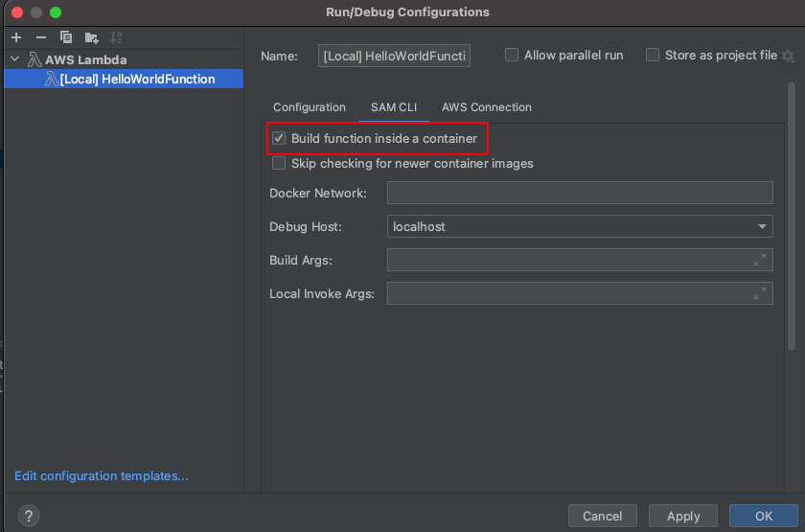Click the sort configurations alphabetically icon
This screenshot has width=805, height=532.
[x=116, y=37]
